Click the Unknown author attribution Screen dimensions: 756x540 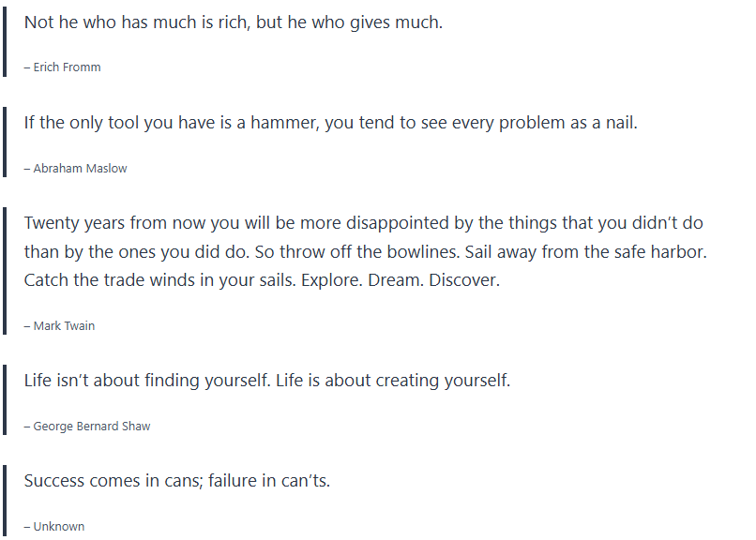[x=58, y=527]
